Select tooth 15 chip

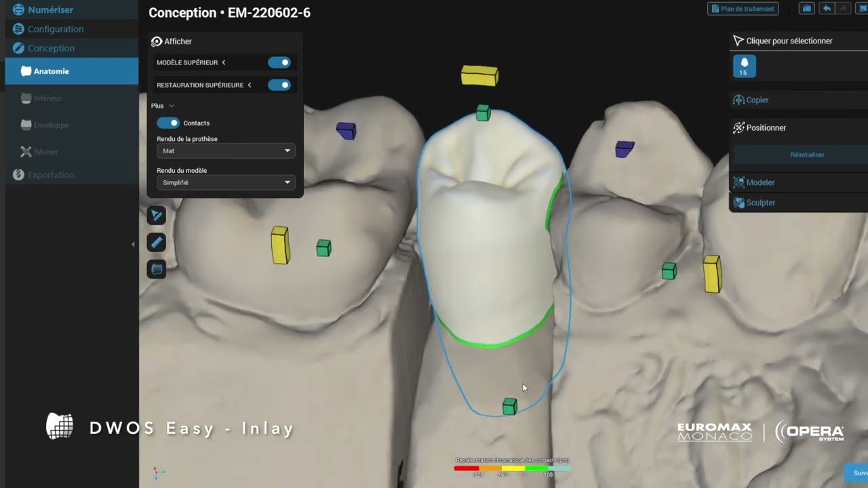(744, 66)
